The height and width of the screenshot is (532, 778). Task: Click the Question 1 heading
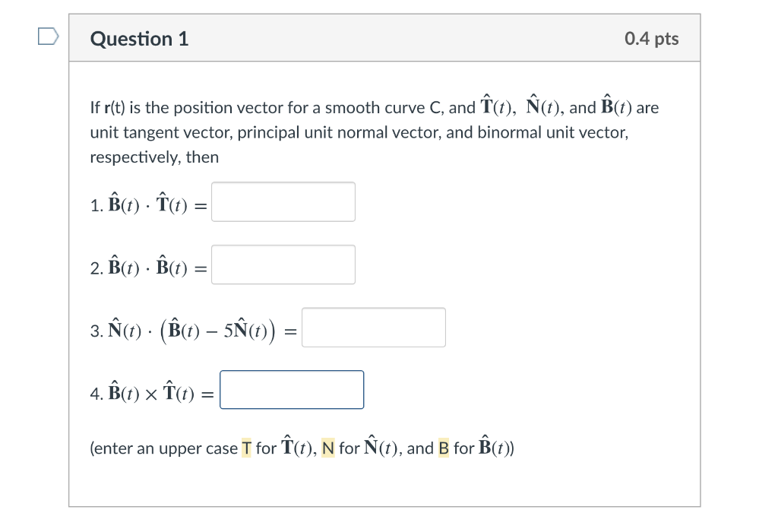pyautogui.click(x=139, y=39)
